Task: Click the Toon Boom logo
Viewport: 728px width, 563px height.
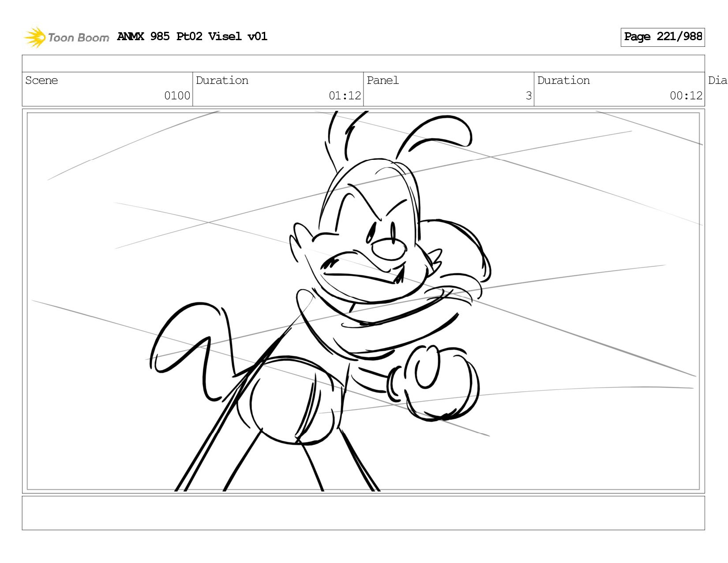Action: tap(66, 37)
